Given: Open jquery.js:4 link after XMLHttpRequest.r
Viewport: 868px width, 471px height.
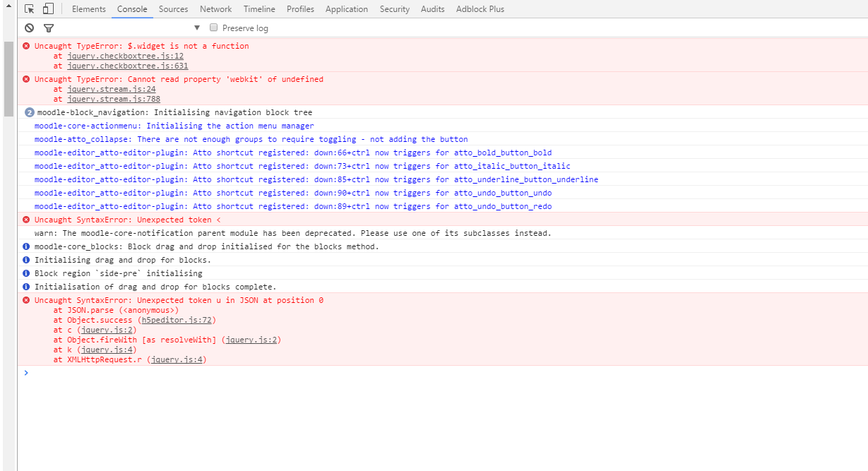Looking at the screenshot, I should point(177,359).
